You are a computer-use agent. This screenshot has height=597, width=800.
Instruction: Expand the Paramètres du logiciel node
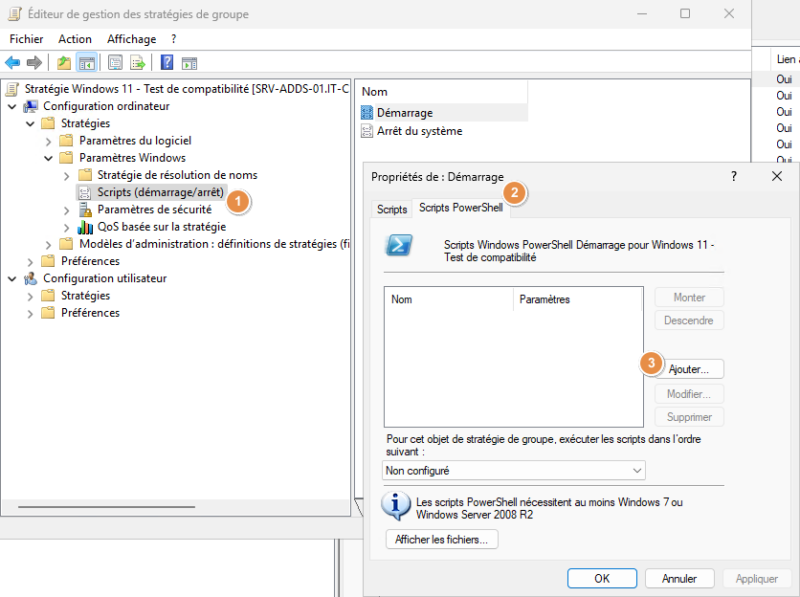[48, 141]
